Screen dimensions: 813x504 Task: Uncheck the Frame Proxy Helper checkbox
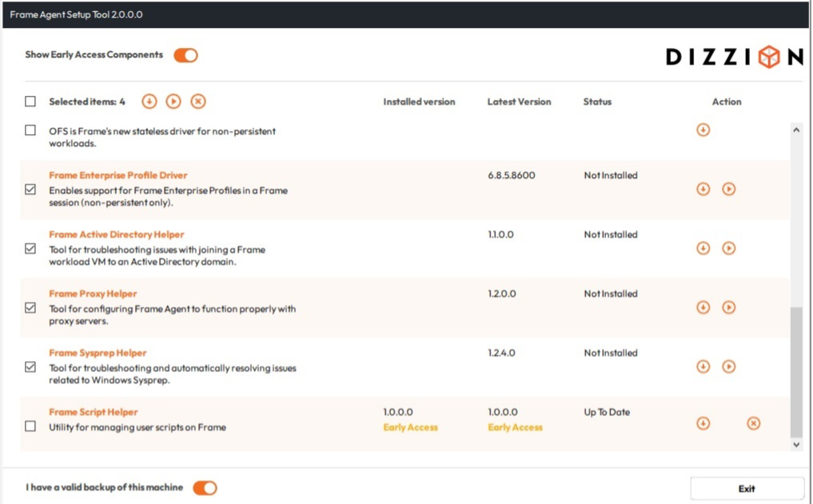30,308
